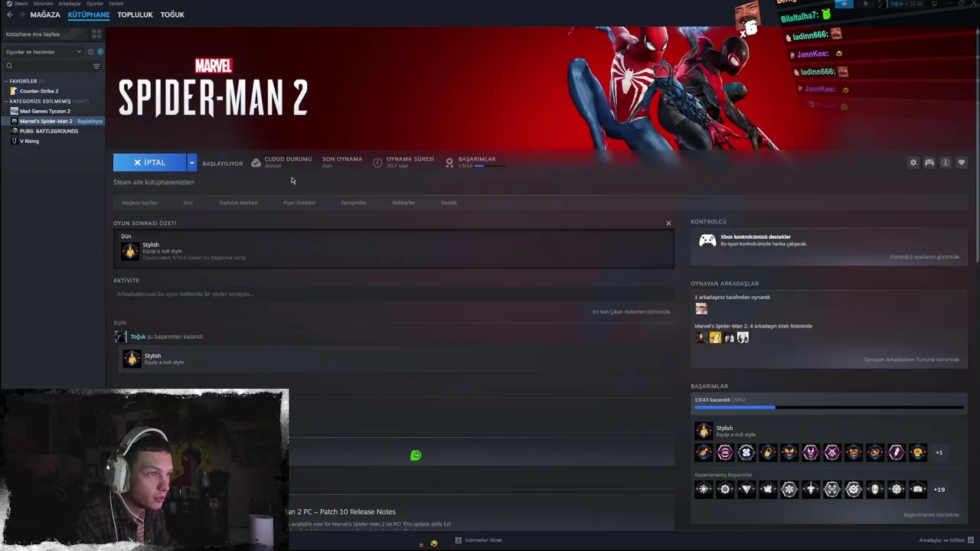This screenshot has width=980, height=551.
Task: Click the Steam logo menu
Action: tap(17, 4)
